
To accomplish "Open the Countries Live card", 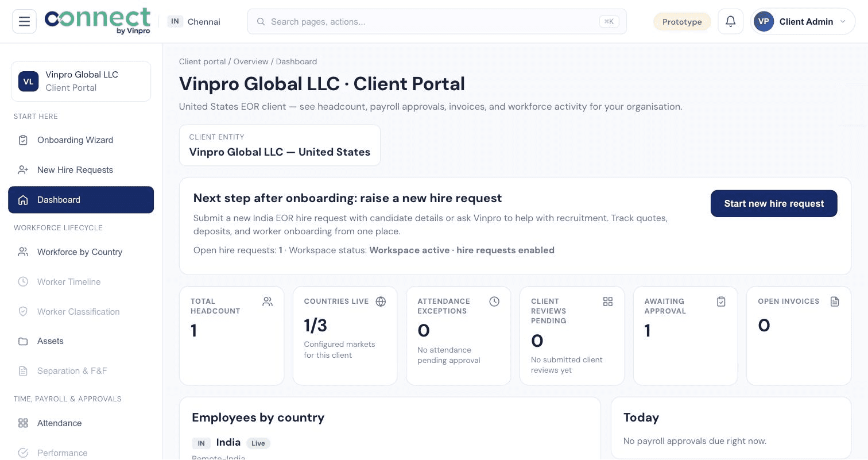I will click(345, 335).
